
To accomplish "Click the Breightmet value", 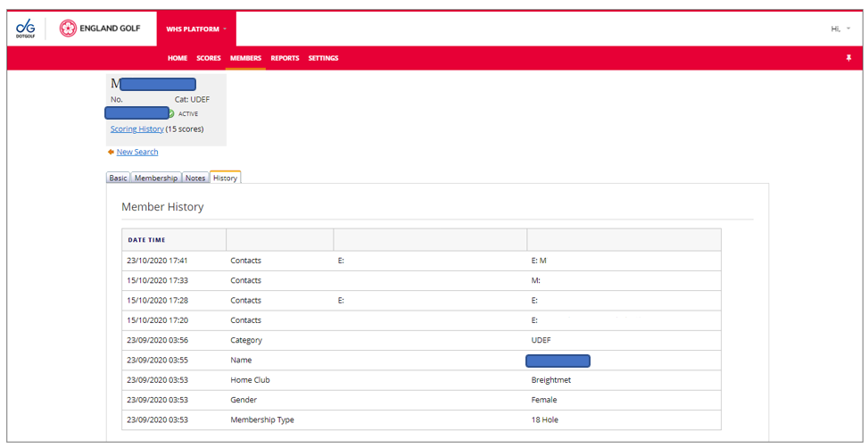I will pos(550,380).
